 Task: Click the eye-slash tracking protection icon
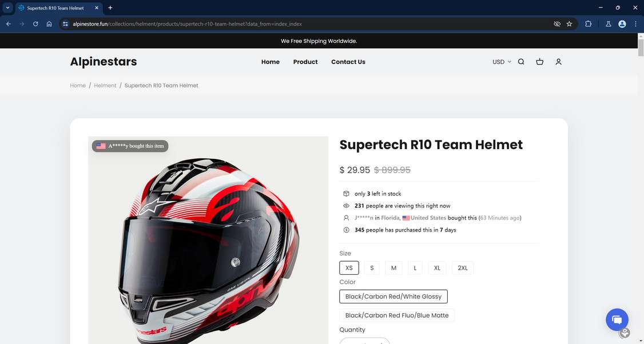[557, 24]
